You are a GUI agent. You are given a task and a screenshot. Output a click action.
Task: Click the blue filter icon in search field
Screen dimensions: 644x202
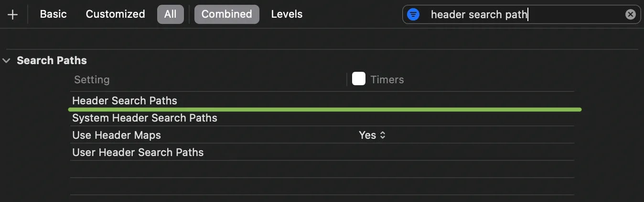click(413, 14)
